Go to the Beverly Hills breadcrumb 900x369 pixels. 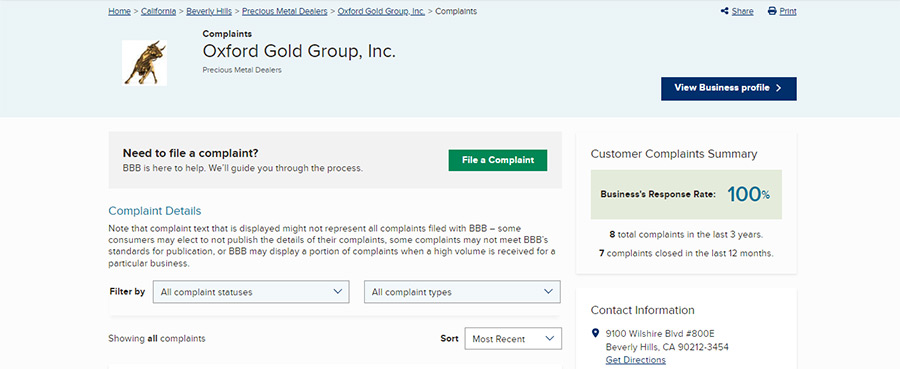209,11
